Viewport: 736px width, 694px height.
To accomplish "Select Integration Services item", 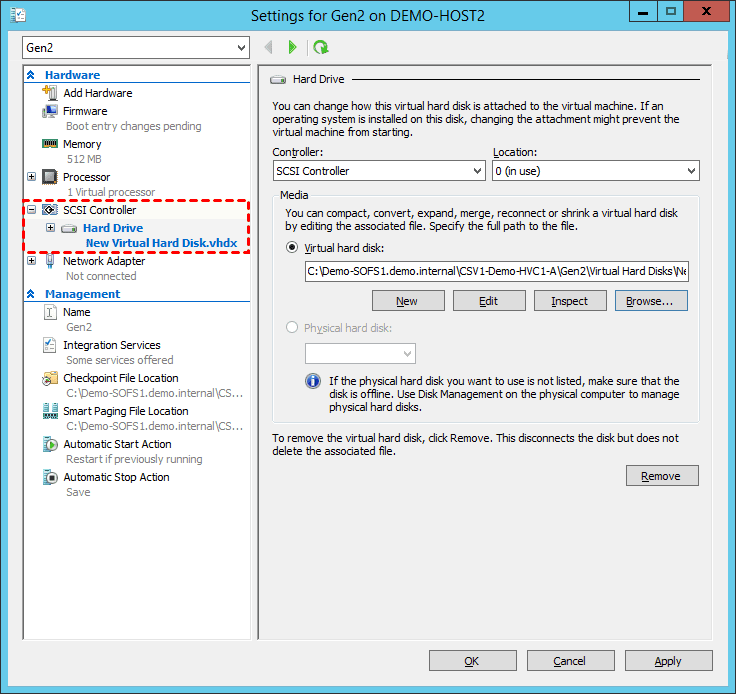I will pos(112,345).
